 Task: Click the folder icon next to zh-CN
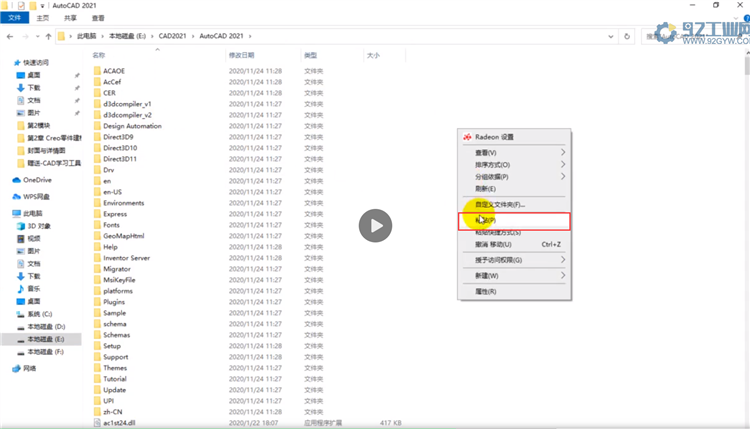[x=97, y=412]
